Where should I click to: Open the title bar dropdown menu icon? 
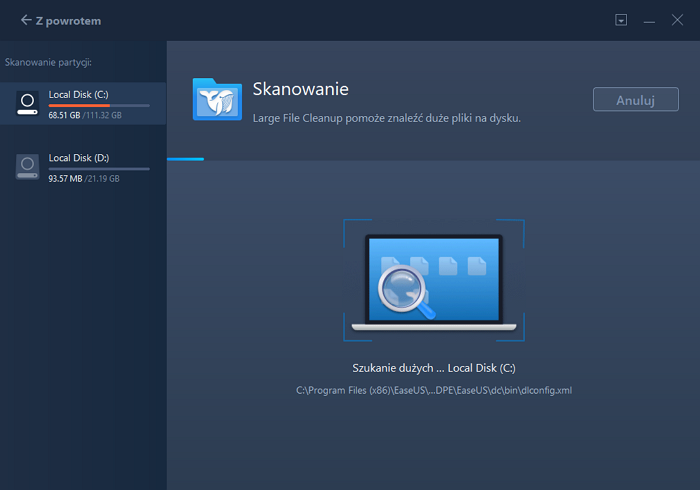[x=621, y=20]
